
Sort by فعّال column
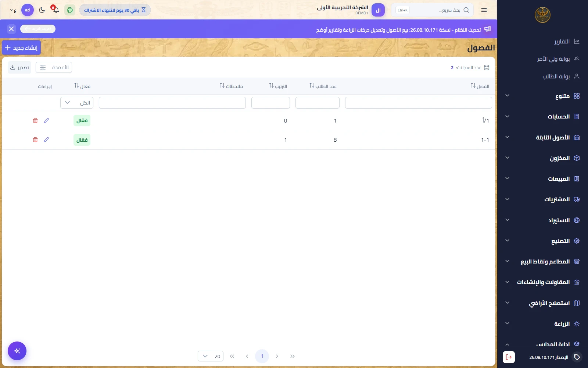[82, 86]
